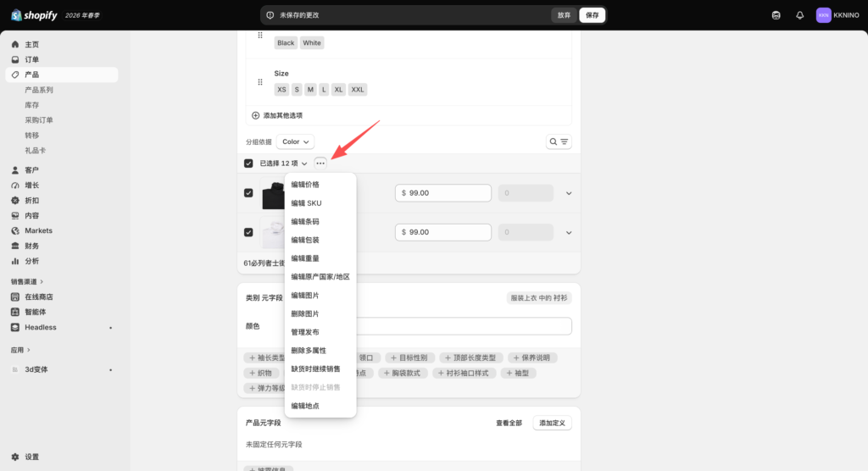Open 库存 inventory in sidebar
The image size is (868, 471).
click(x=32, y=105)
